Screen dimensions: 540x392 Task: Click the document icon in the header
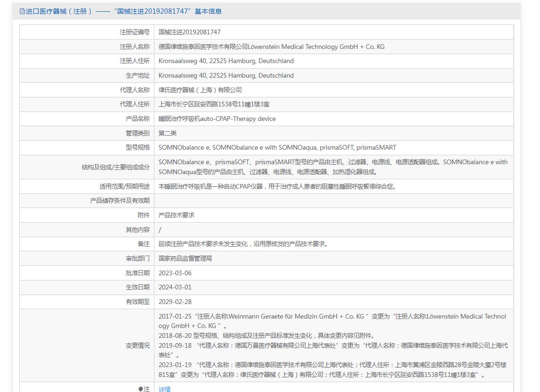(x=23, y=11)
